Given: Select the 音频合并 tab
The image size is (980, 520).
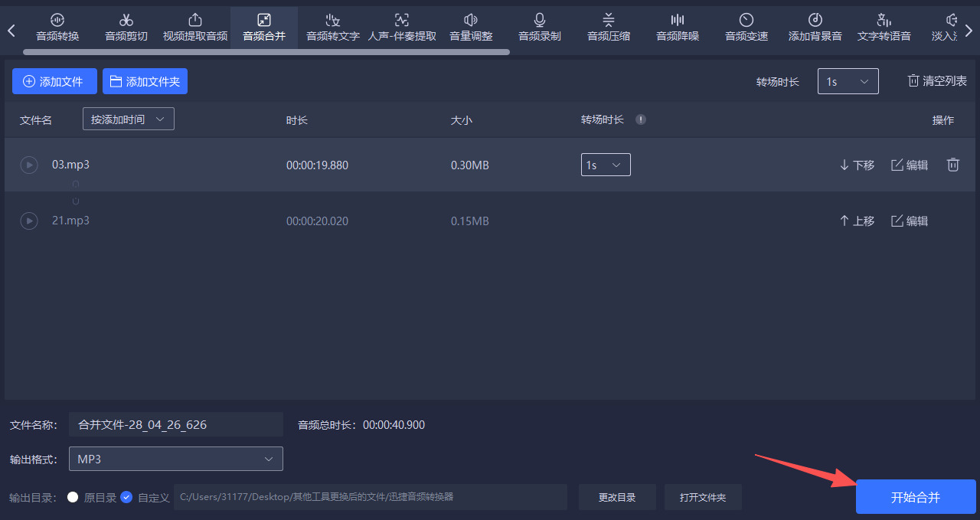Looking at the screenshot, I should (x=264, y=28).
